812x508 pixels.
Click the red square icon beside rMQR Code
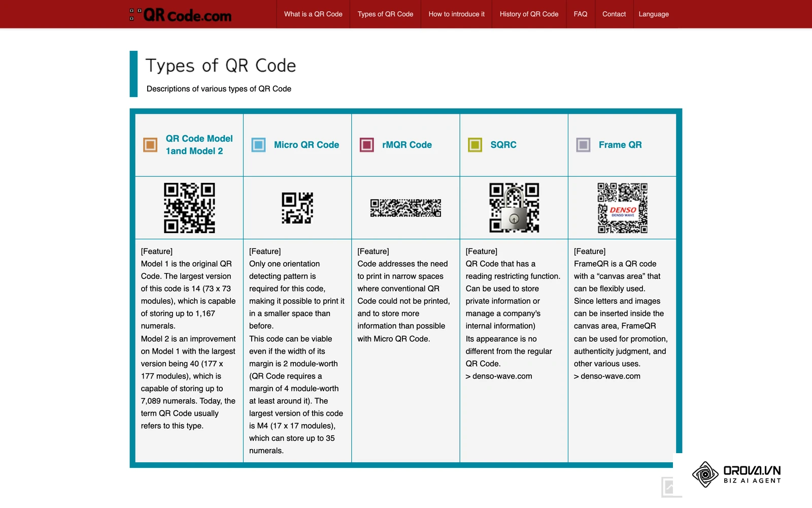[367, 145]
